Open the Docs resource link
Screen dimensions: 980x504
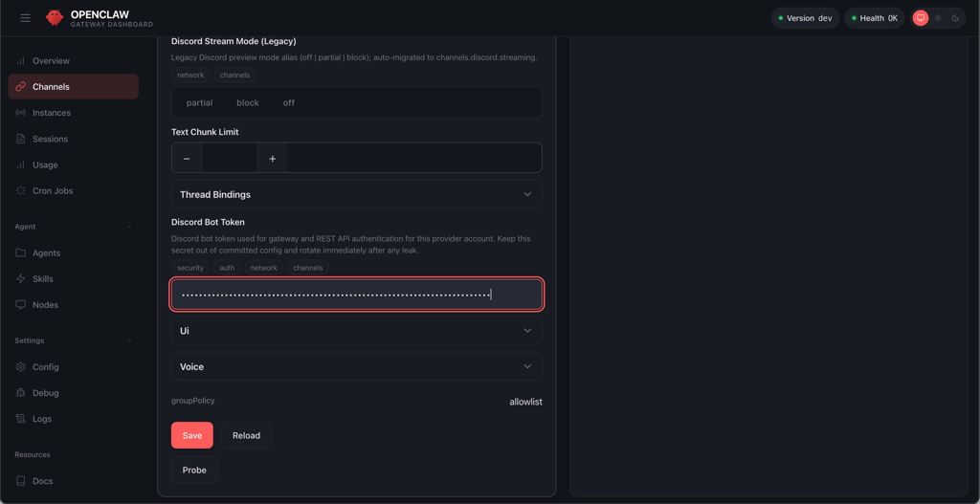click(x=73, y=481)
